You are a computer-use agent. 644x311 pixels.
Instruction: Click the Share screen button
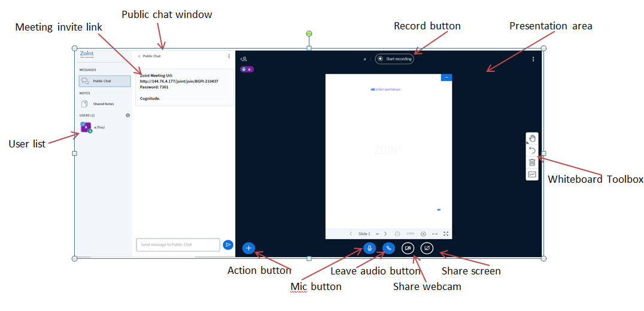point(427,248)
